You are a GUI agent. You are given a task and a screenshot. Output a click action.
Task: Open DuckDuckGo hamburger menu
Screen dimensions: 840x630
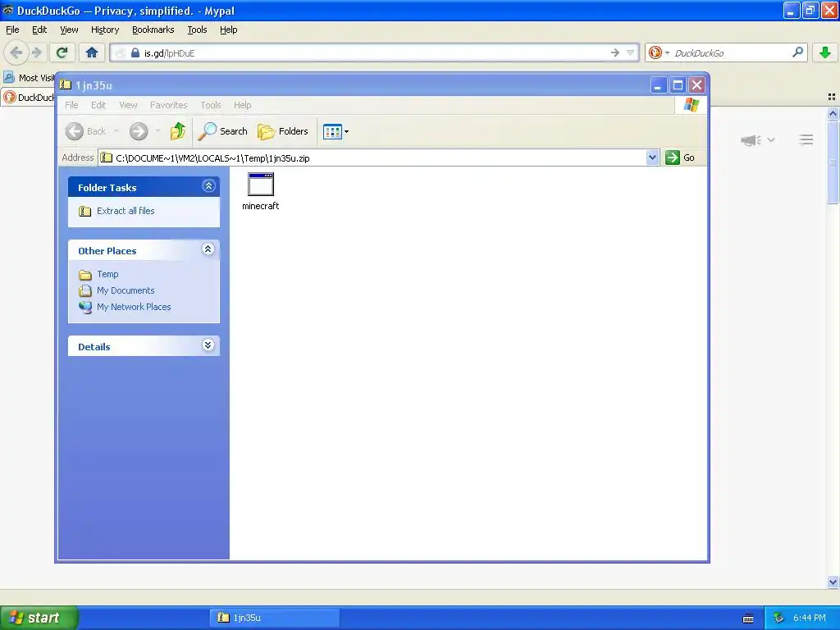806,139
